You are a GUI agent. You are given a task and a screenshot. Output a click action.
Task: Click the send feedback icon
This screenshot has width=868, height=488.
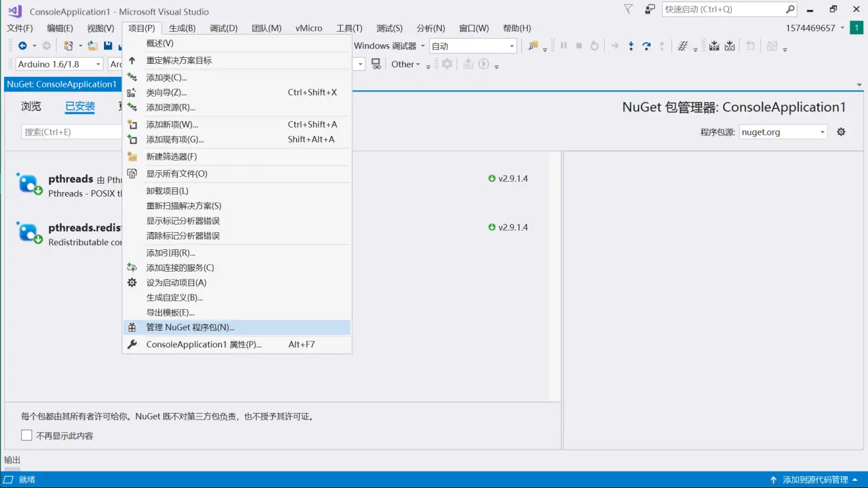650,9
